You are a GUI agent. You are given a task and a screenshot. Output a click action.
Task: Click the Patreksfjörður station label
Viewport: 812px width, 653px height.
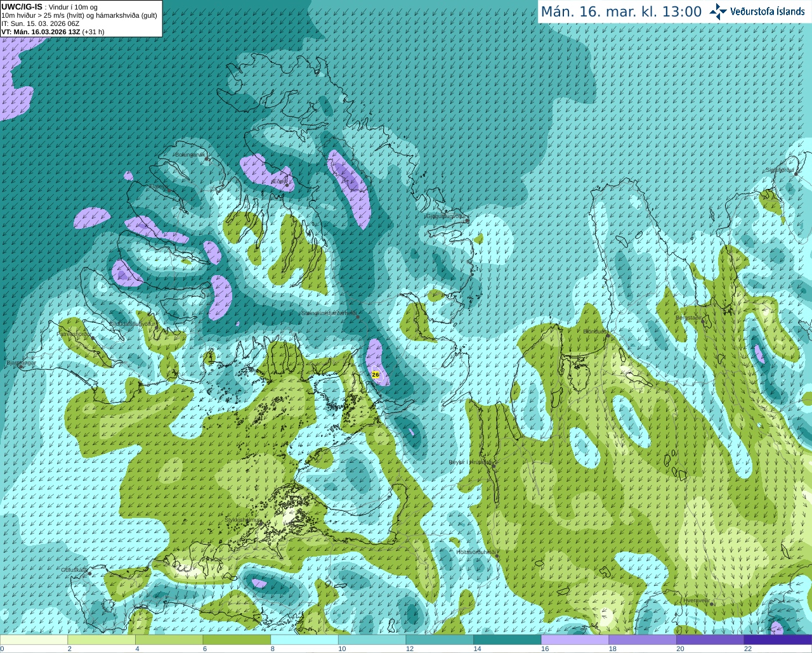[x=74, y=333]
